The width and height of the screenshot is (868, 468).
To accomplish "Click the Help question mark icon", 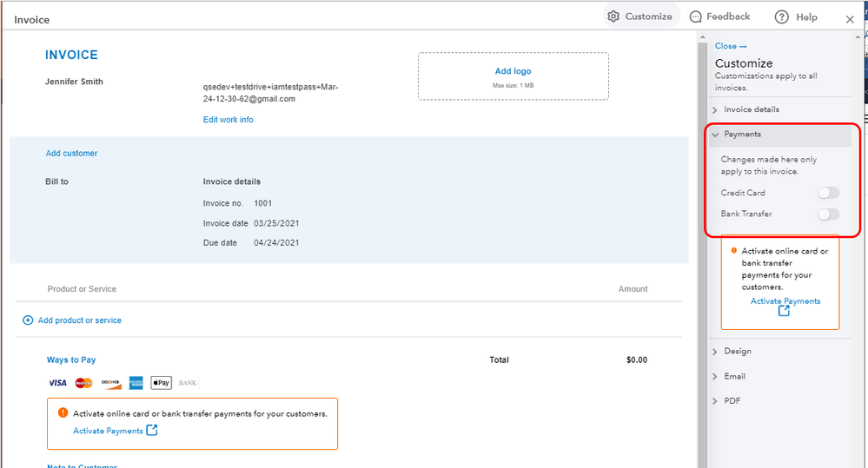I will click(x=782, y=17).
